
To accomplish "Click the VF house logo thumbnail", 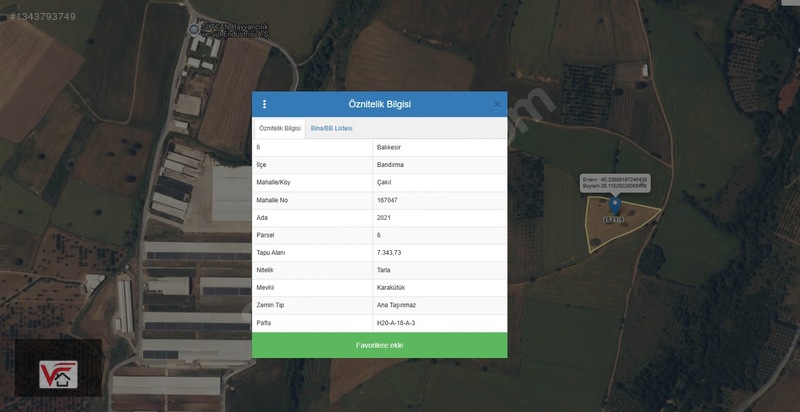I will point(58,375).
